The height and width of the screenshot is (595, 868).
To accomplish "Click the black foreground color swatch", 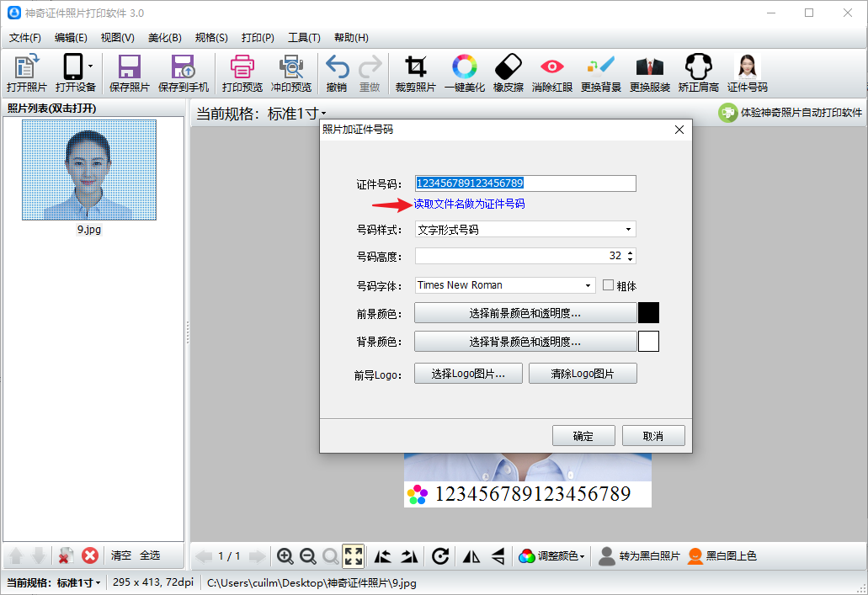I will click(648, 314).
